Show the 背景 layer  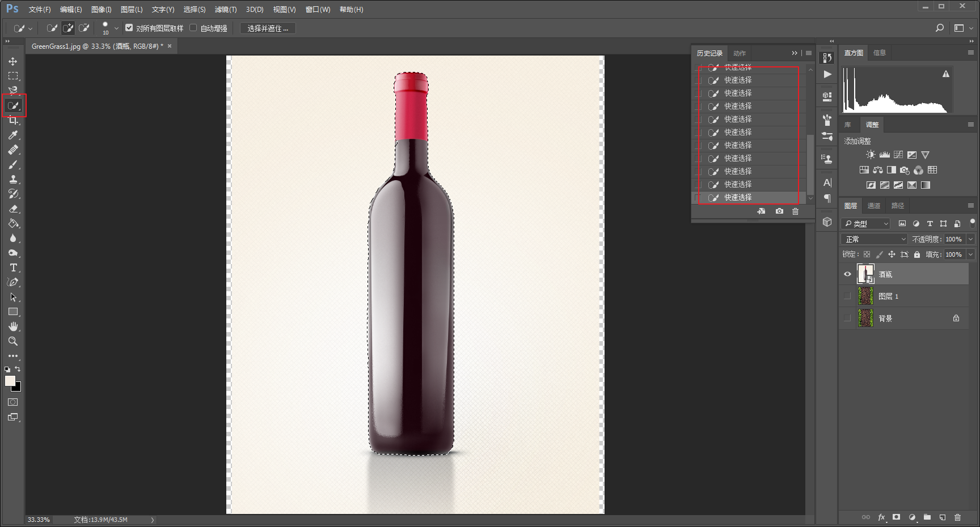coord(847,318)
